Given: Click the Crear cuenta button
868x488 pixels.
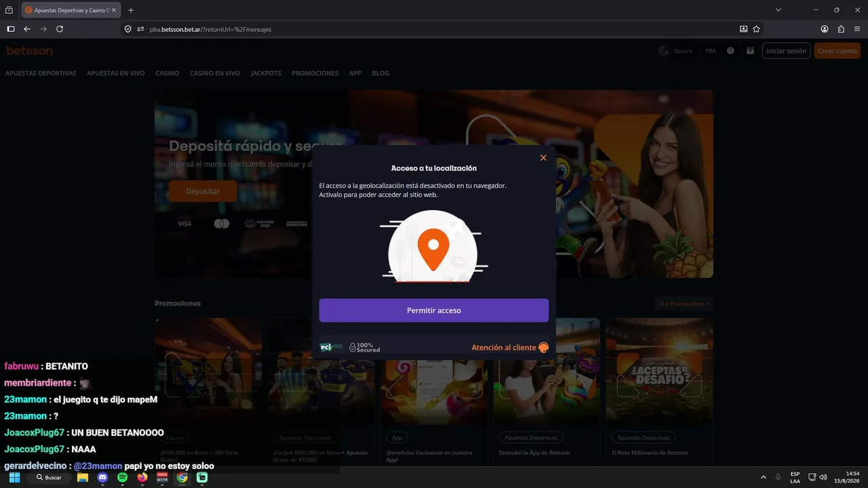Looking at the screenshot, I should coord(837,51).
